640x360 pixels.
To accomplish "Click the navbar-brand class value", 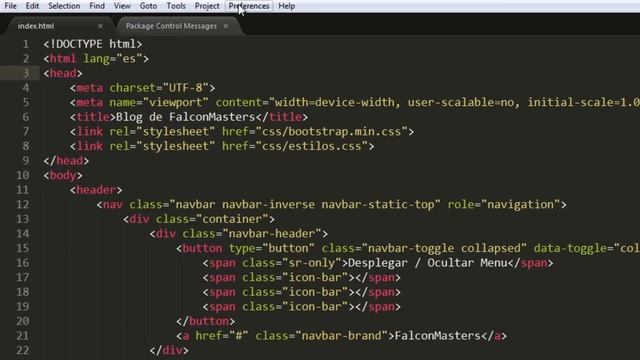I will pos(341,336).
